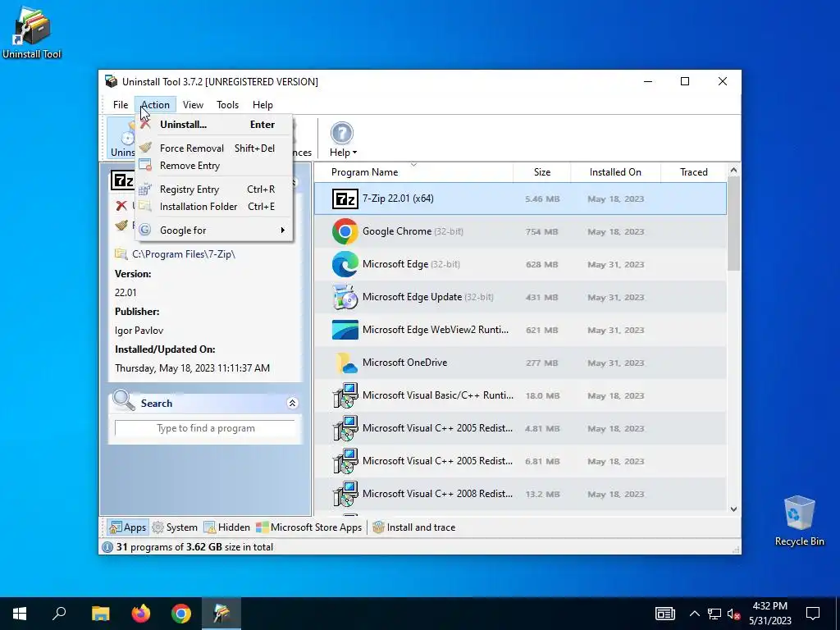This screenshot has height=630, width=840.
Task: Select Microsoft Visual C++ 2005 Redist 4.81 MB row
Action: (520, 428)
